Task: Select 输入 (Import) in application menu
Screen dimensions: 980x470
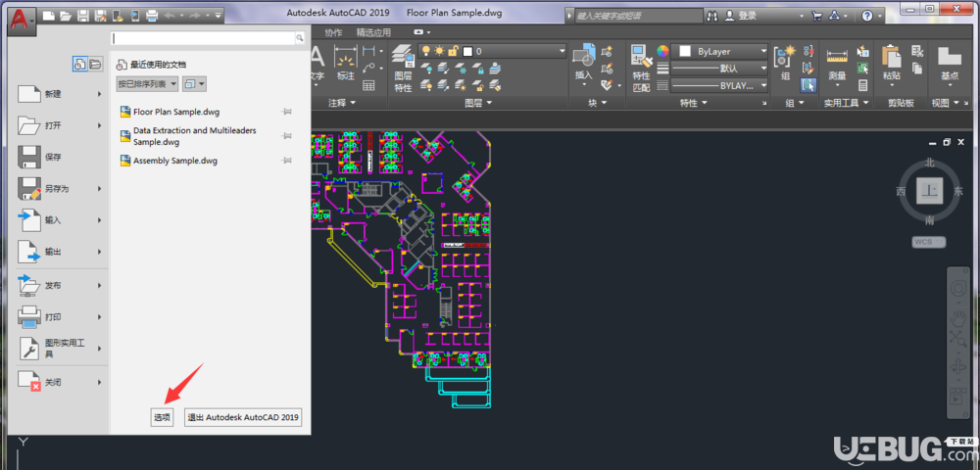Action: pos(60,220)
